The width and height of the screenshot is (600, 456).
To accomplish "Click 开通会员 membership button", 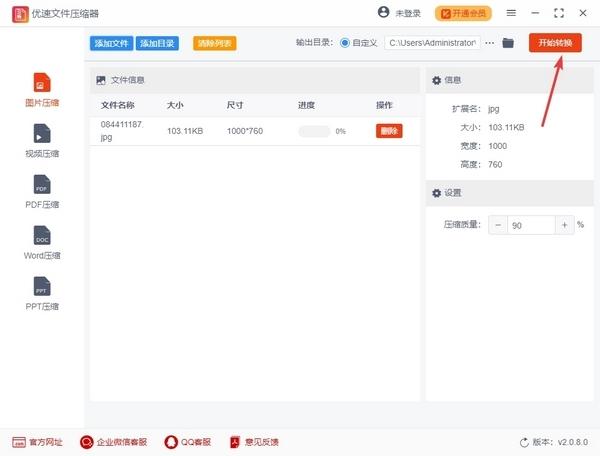I will coord(463,13).
